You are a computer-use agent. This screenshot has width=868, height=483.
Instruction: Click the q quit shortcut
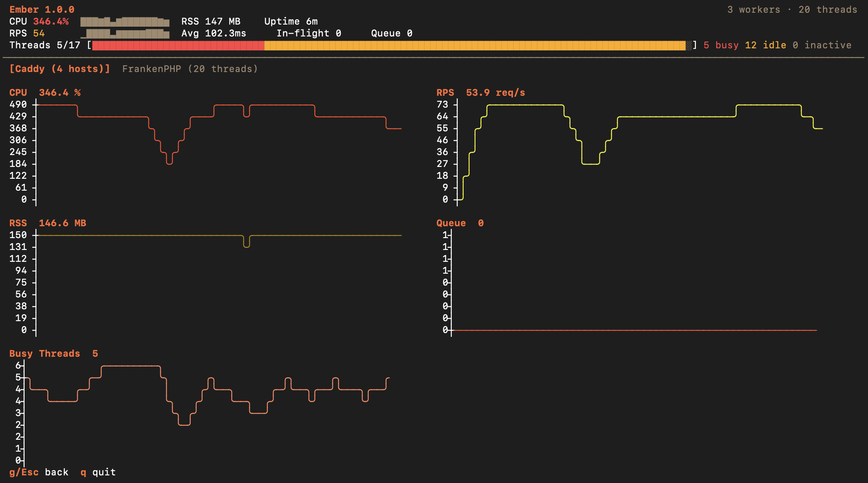(98, 472)
